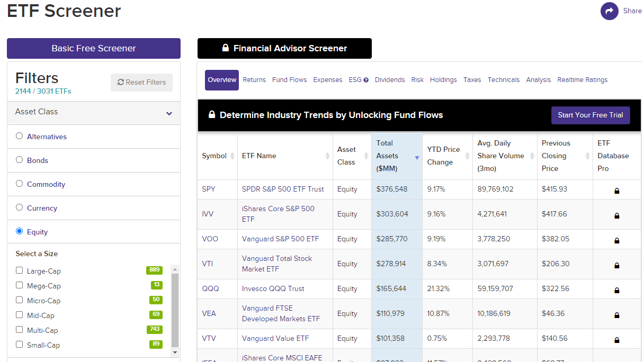Screen dimensions: 644x362
Task: Click the Reset Filters button
Action: [142, 83]
